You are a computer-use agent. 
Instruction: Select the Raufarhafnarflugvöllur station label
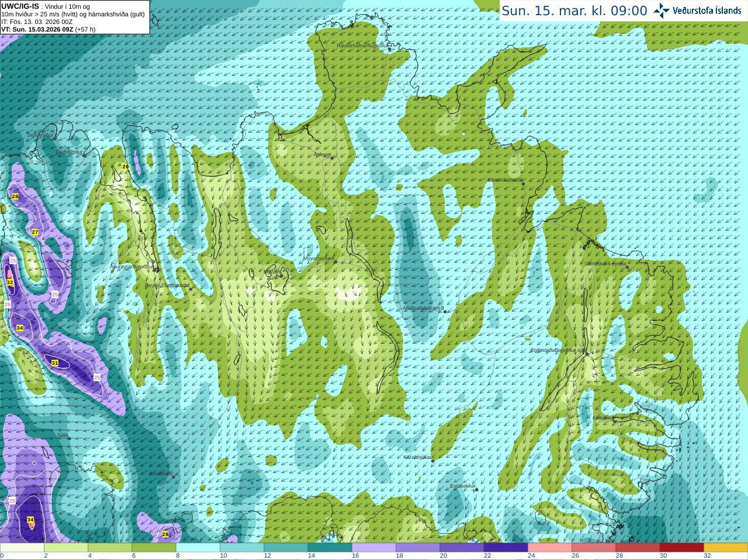(x=363, y=45)
